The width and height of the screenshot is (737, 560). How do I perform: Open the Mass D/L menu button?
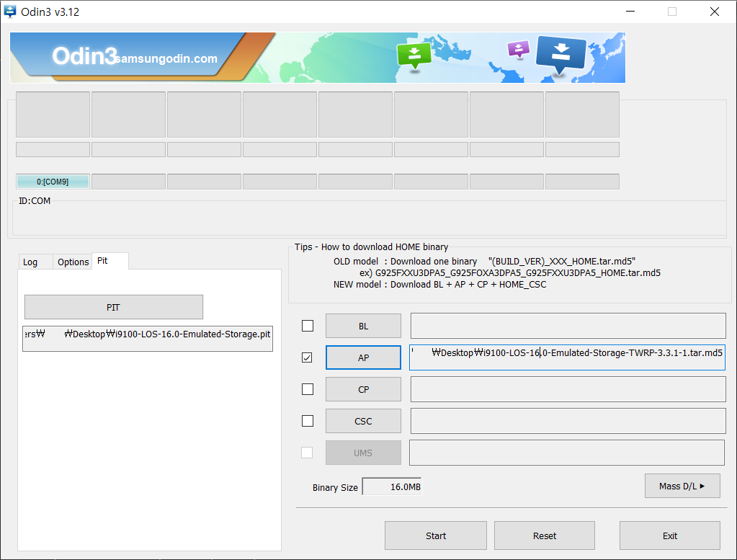[682, 486]
